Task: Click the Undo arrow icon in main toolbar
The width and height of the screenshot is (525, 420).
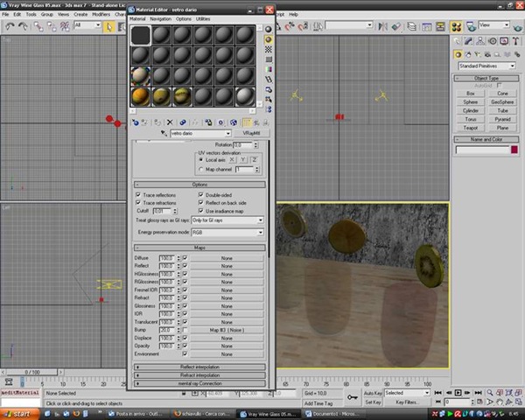Action: (x=10, y=26)
